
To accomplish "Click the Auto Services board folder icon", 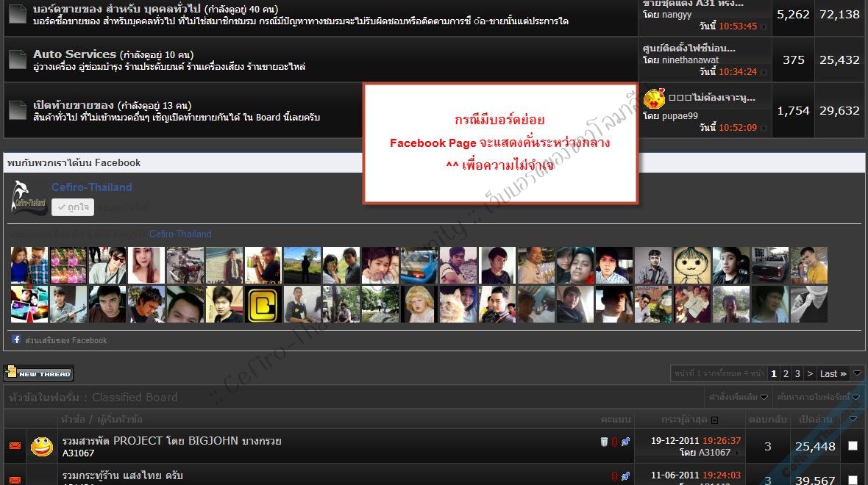I will click(18, 60).
